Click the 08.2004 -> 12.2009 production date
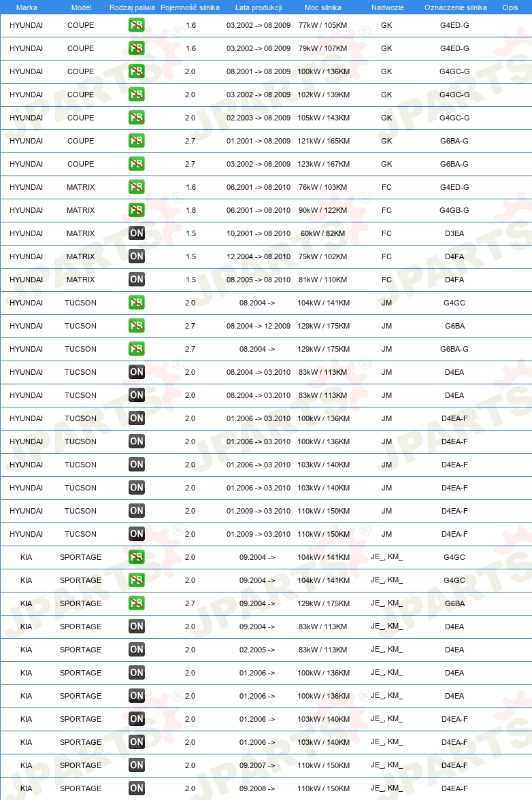 point(259,325)
